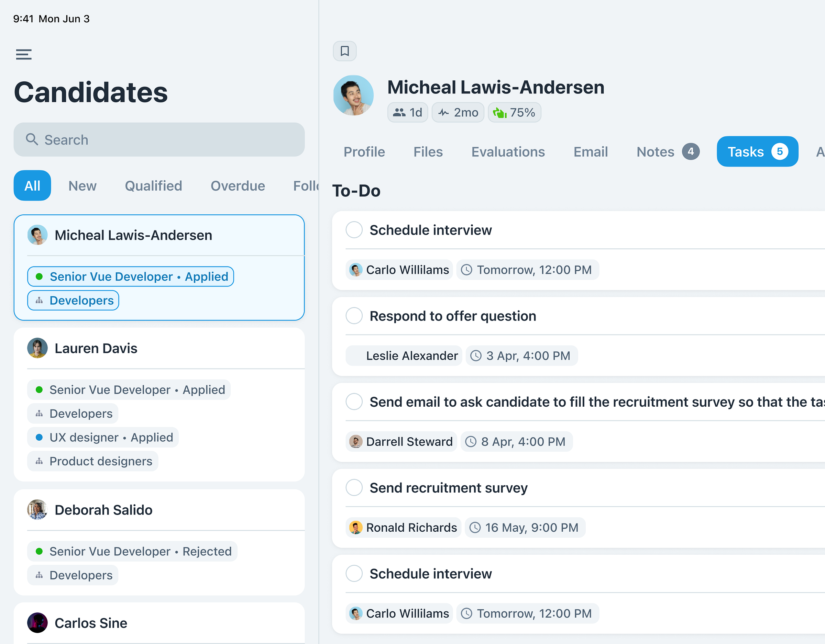Complete the "Send recruitment survey" task
The height and width of the screenshot is (644, 825).
(x=354, y=488)
